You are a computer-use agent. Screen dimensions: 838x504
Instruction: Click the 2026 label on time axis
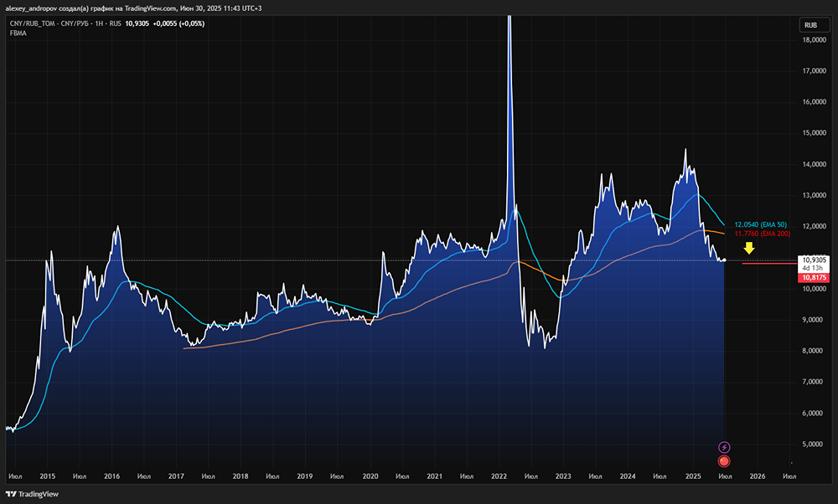[x=757, y=476]
